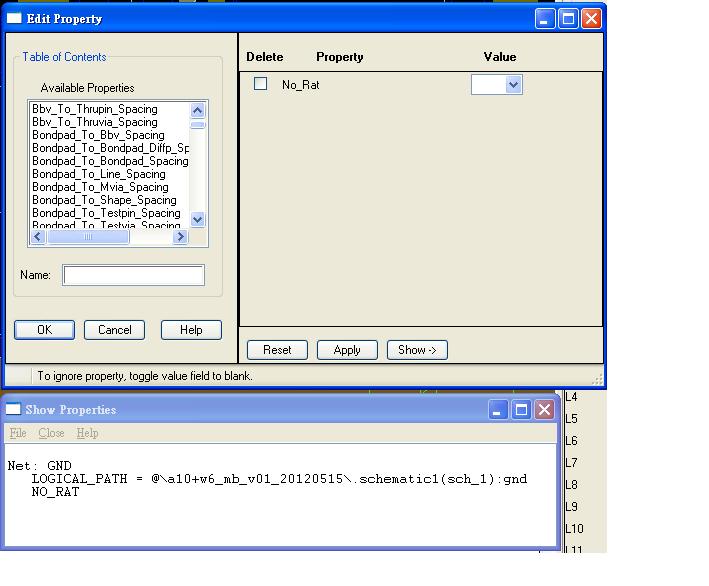The image size is (709, 586).
Task: Select layer L9 in background list
Action: coord(572,507)
